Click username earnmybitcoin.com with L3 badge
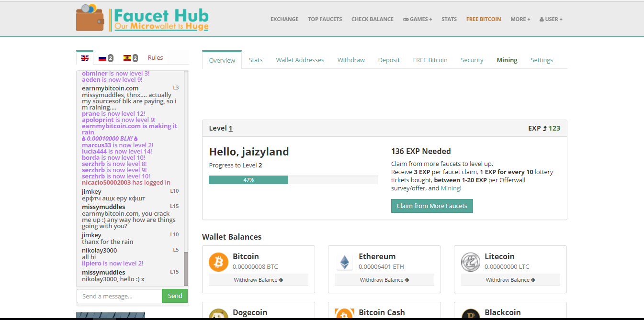Viewport: 644px width, 320px height. point(110,88)
